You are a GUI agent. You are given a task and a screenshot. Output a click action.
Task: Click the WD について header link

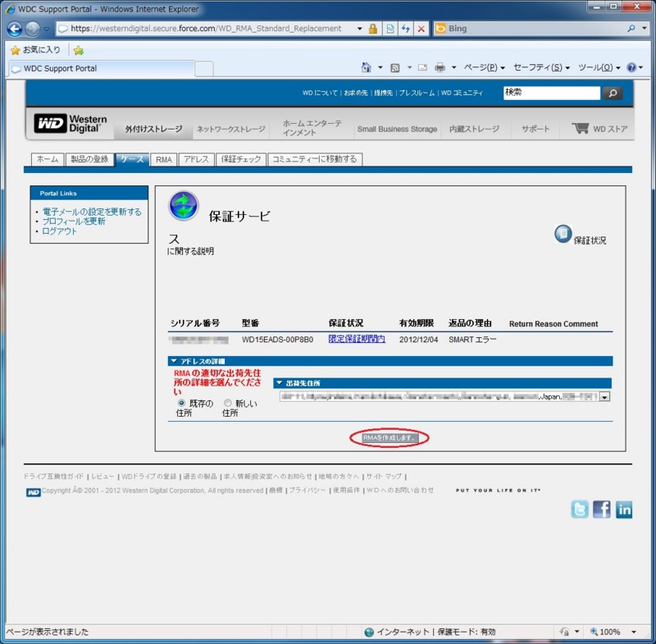320,93
